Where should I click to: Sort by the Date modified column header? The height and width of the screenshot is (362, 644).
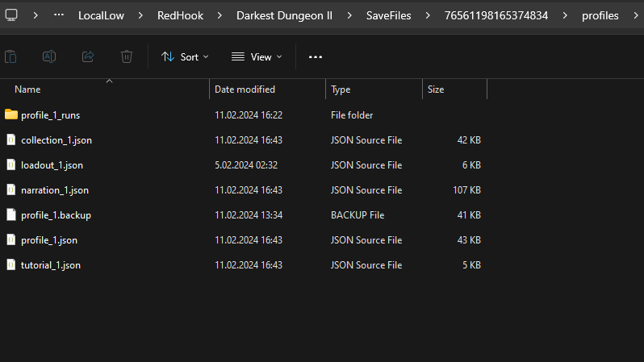[x=245, y=89]
